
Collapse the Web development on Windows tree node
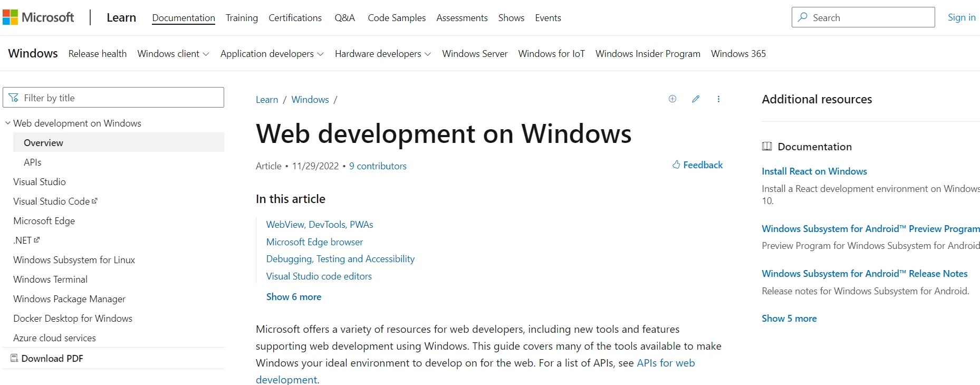(x=8, y=123)
